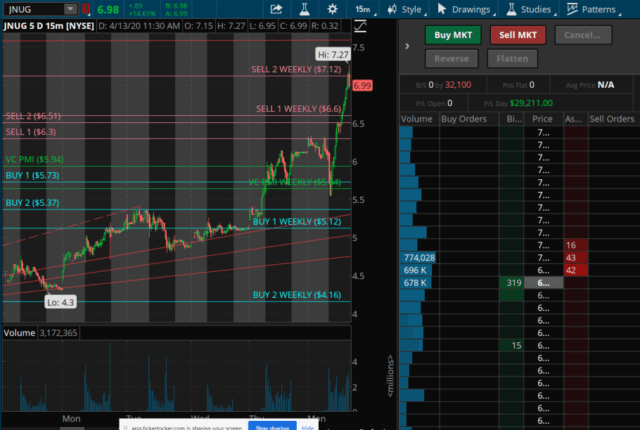Open the Patterns menu

pos(593,9)
